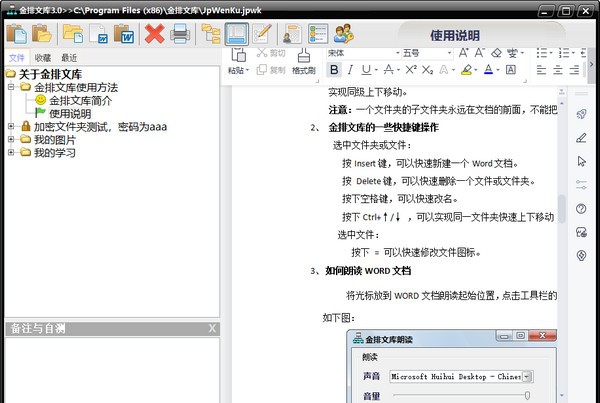The height and width of the screenshot is (403, 600).
Task: Open the 金排文库简介 document
Action: coord(80,101)
